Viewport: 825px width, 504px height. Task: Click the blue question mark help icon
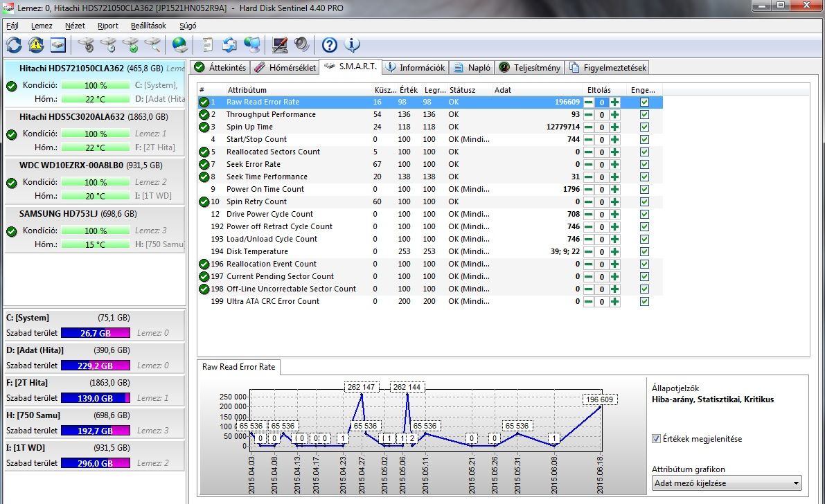329,45
